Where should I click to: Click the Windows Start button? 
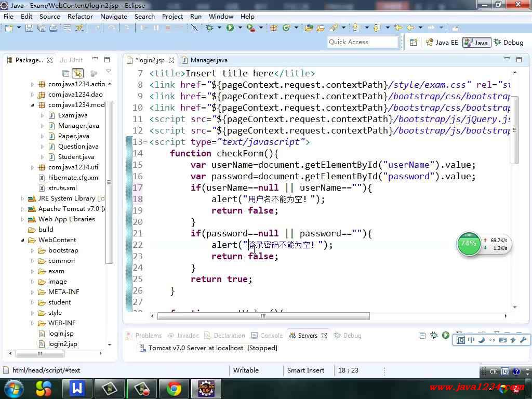coord(13,389)
